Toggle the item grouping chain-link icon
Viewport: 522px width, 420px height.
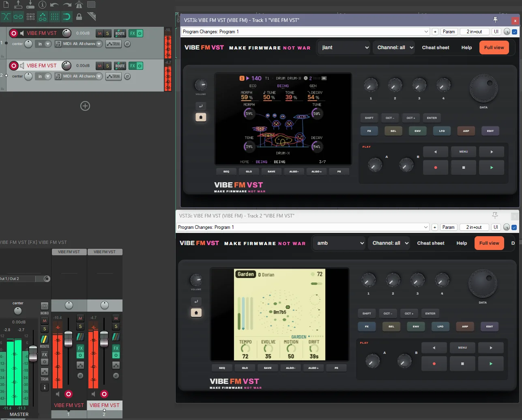18,17
